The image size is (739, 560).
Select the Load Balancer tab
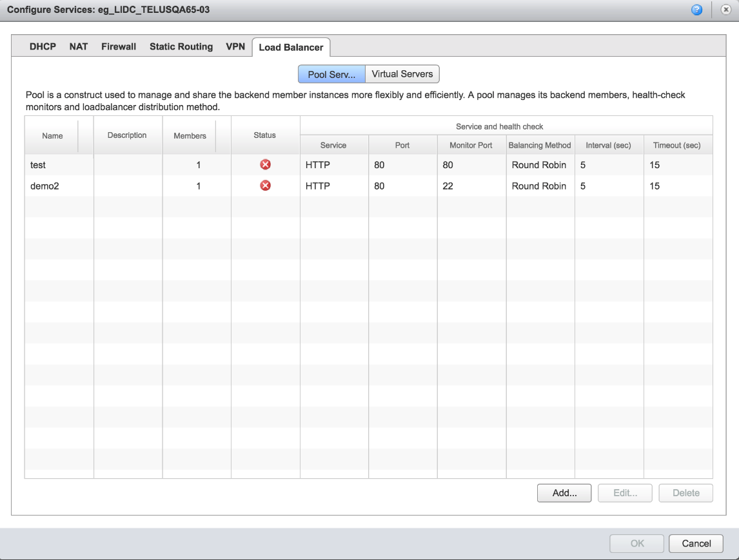pyautogui.click(x=291, y=46)
